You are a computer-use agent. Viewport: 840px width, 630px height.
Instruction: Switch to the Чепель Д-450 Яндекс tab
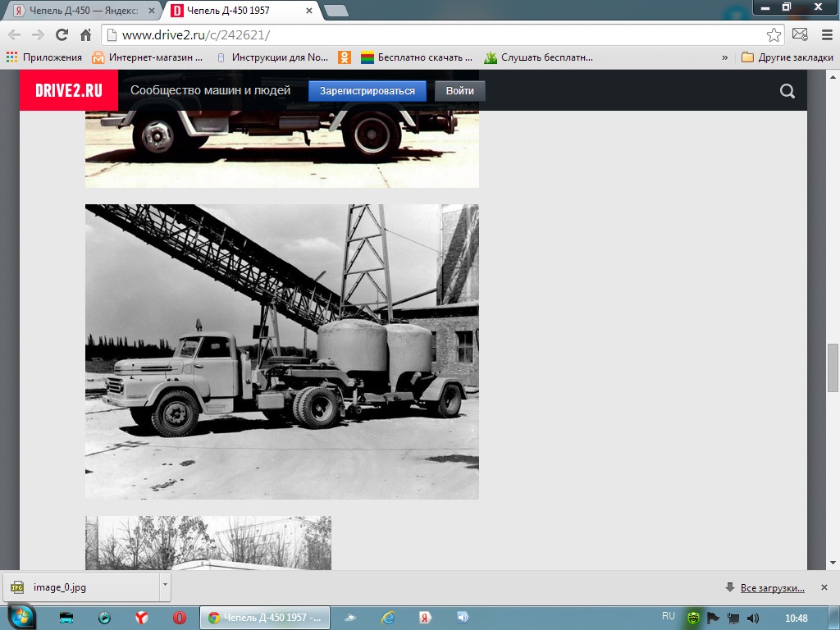click(x=82, y=11)
